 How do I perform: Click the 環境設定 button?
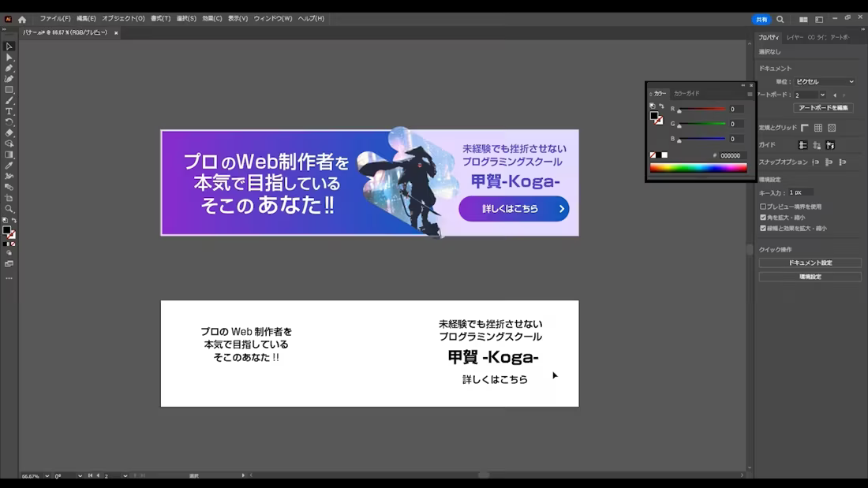pos(810,277)
